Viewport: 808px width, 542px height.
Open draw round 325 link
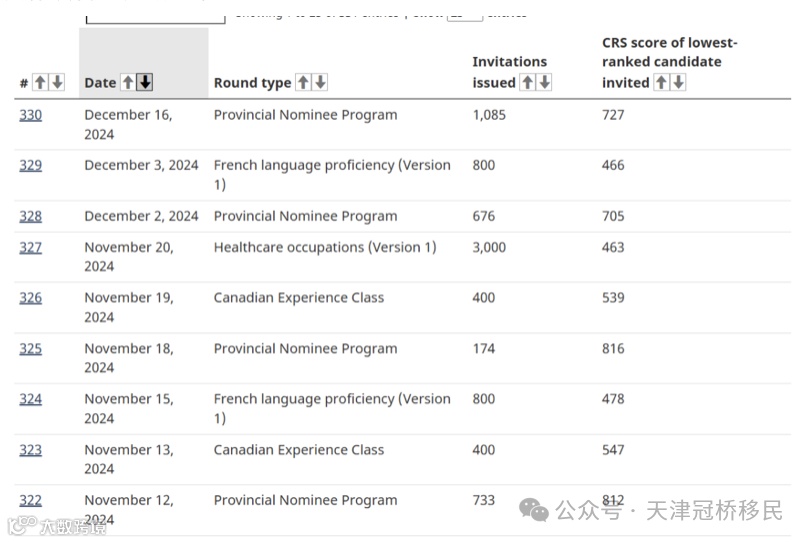tap(31, 349)
